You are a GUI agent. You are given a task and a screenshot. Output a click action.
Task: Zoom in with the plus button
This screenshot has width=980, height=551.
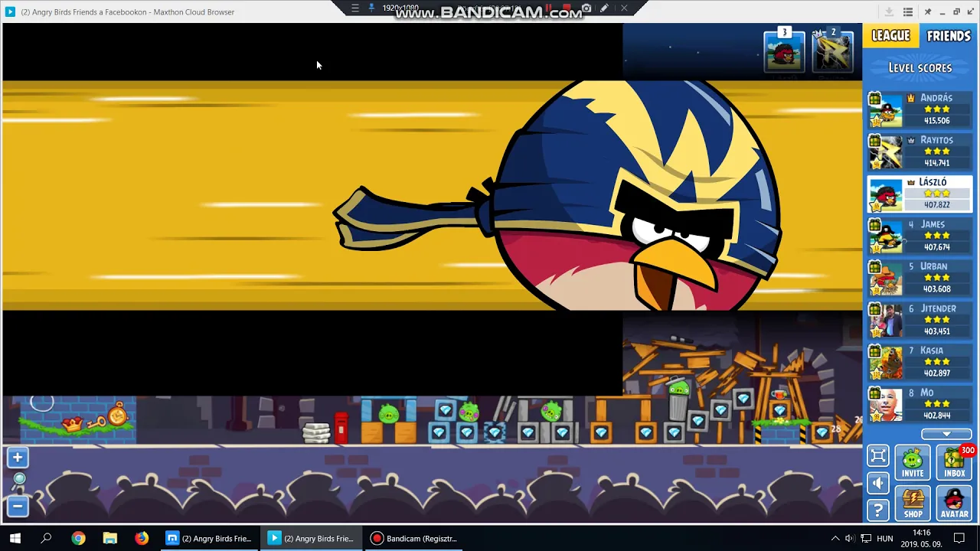point(17,458)
